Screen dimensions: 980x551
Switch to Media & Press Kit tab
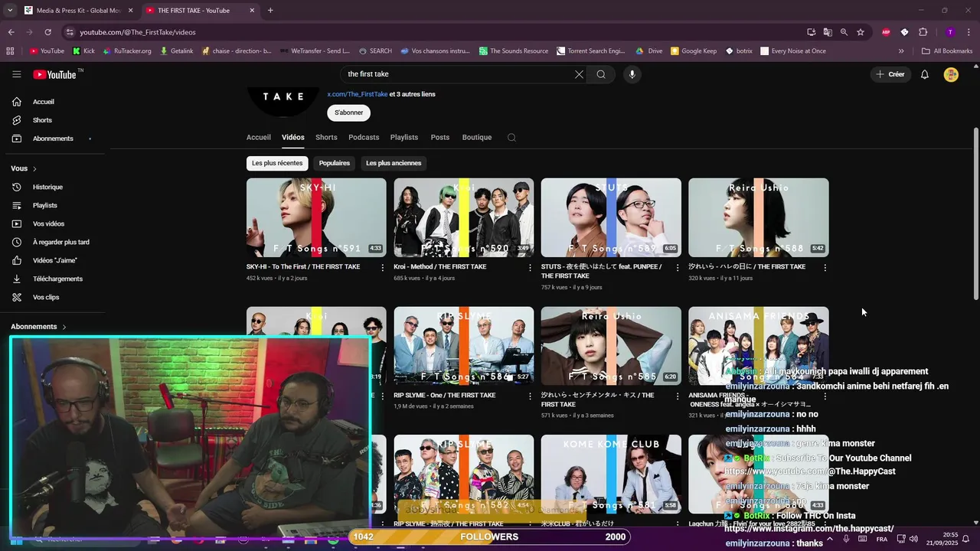coord(78,11)
